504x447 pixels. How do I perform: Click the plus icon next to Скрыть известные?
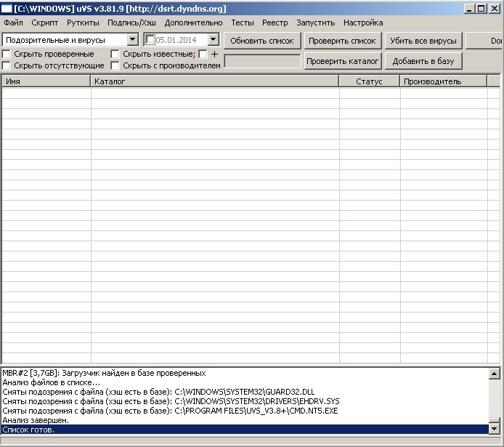pyautogui.click(x=214, y=54)
